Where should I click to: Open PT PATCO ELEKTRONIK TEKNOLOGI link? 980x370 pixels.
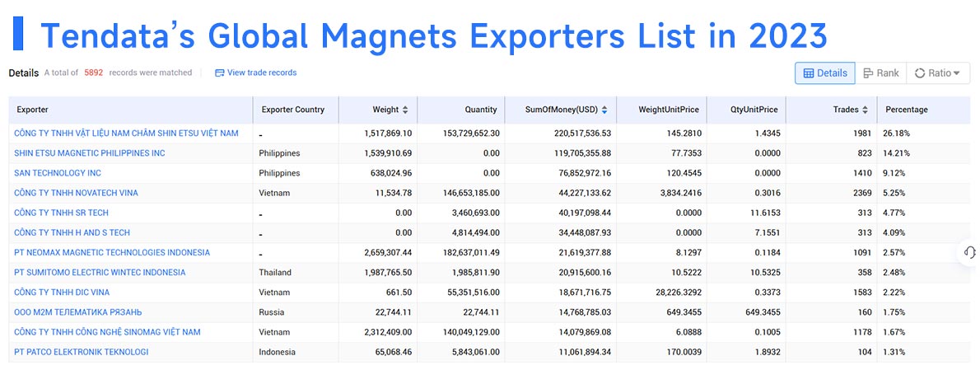point(82,352)
